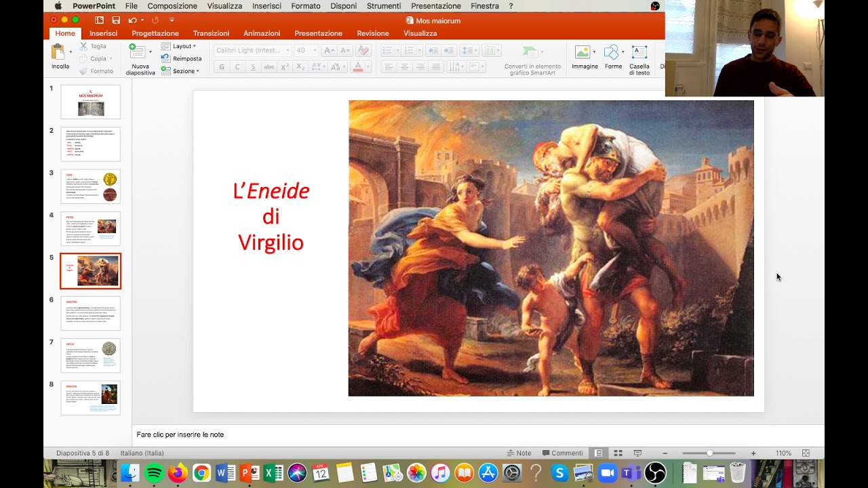The height and width of the screenshot is (488, 868).
Task: Clear formatting with eraser icon
Action: point(363,50)
